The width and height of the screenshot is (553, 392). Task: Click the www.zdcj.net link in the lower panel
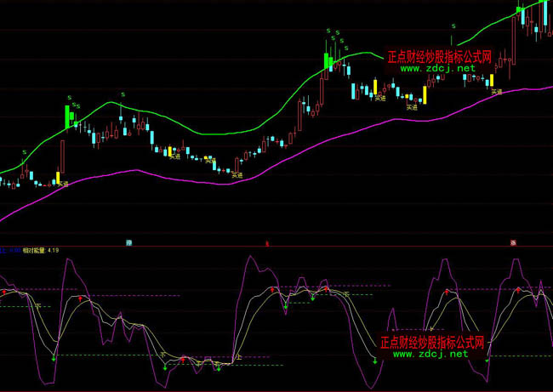(430, 354)
